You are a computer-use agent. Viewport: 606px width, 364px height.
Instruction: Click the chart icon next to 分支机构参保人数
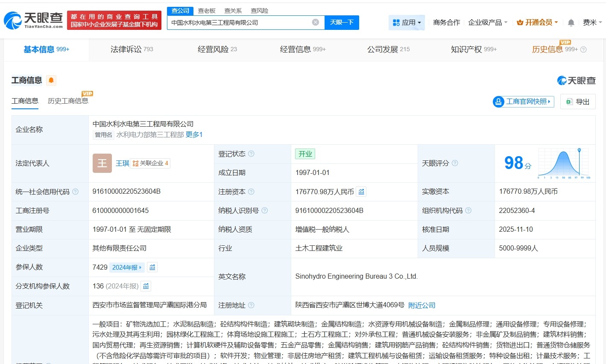146,286
